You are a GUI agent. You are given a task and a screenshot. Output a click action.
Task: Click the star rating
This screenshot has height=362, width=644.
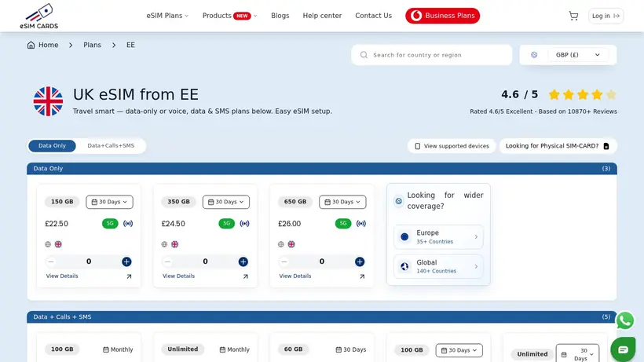pos(583,95)
